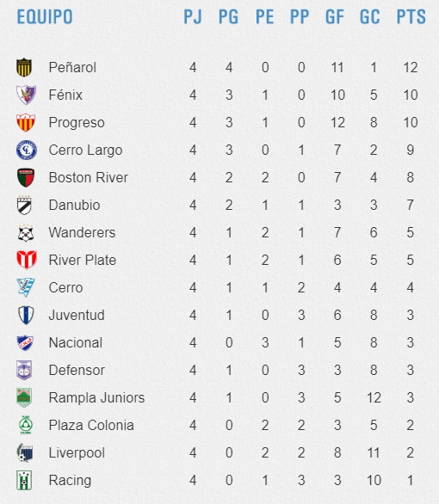Click the Cerro Largo round logo
439x504 pixels.
coord(27,151)
